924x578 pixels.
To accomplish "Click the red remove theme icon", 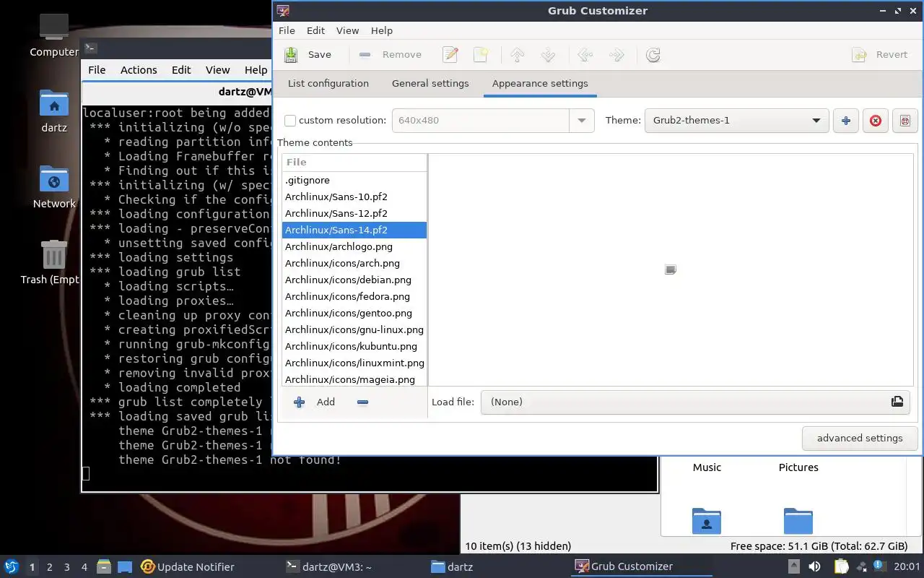I will pos(876,121).
